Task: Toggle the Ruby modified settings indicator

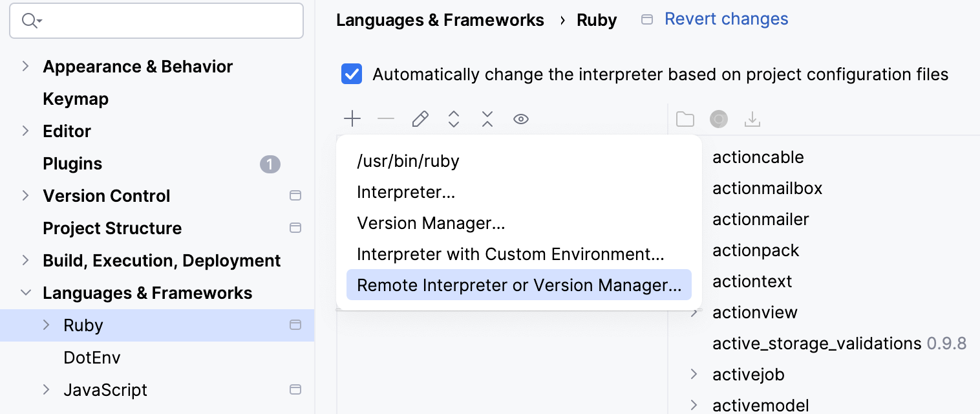Action: click(295, 325)
